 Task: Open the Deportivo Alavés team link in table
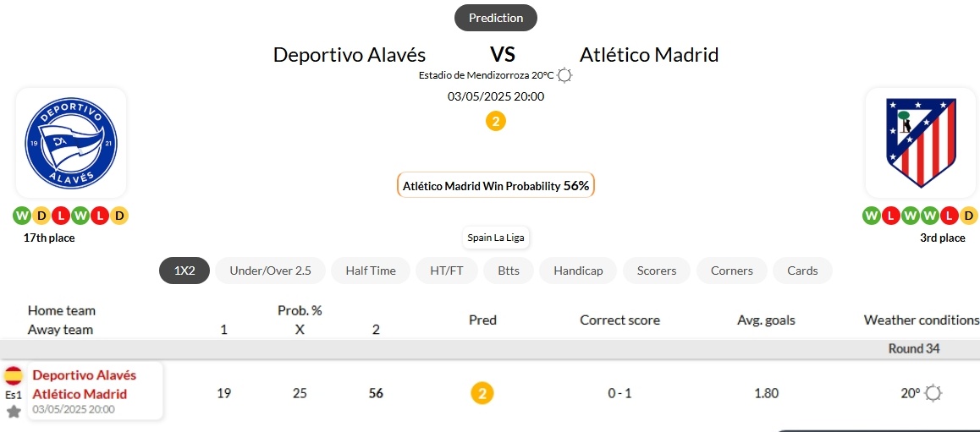[85, 375]
